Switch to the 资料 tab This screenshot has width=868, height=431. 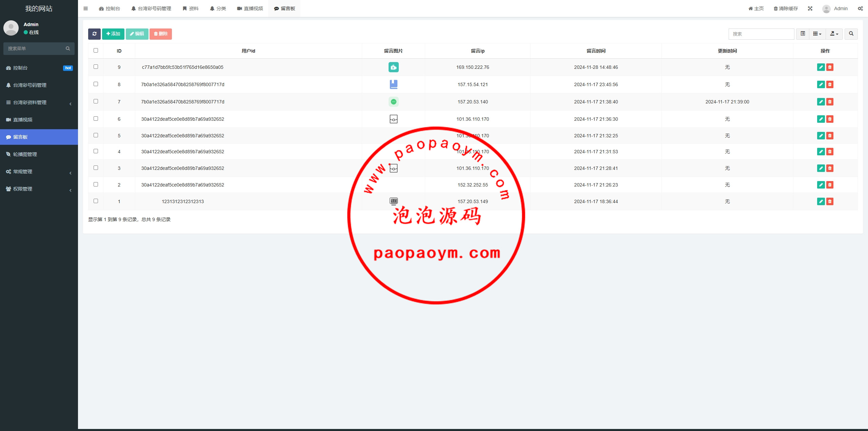point(191,8)
